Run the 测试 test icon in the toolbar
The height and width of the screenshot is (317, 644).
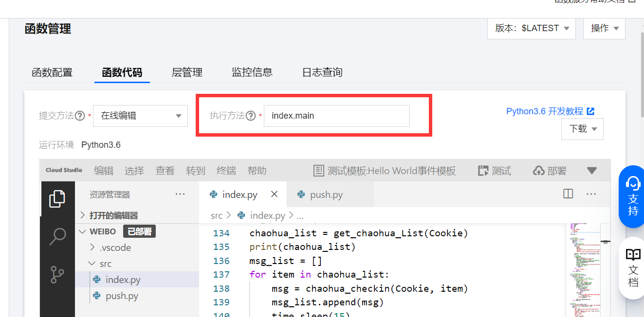coord(483,170)
